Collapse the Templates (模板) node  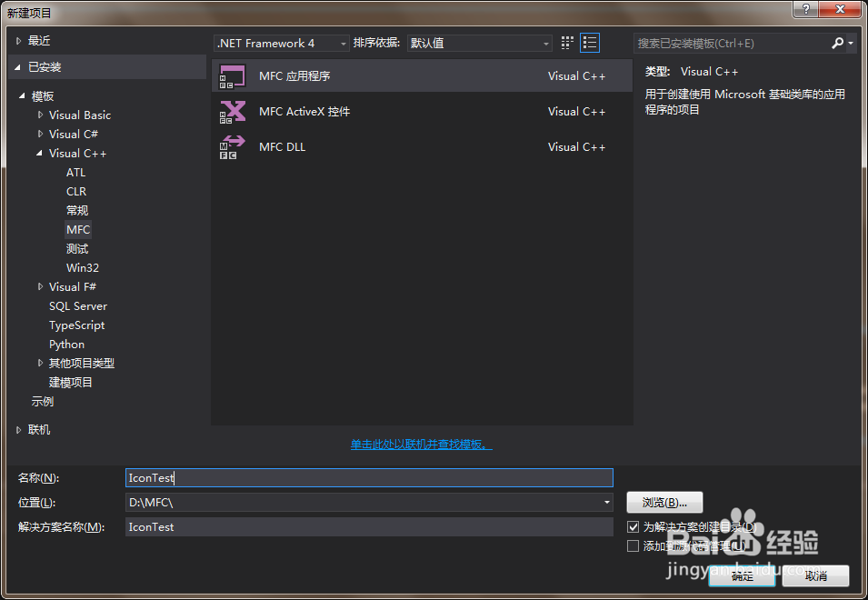pyautogui.click(x=22, y=96)
